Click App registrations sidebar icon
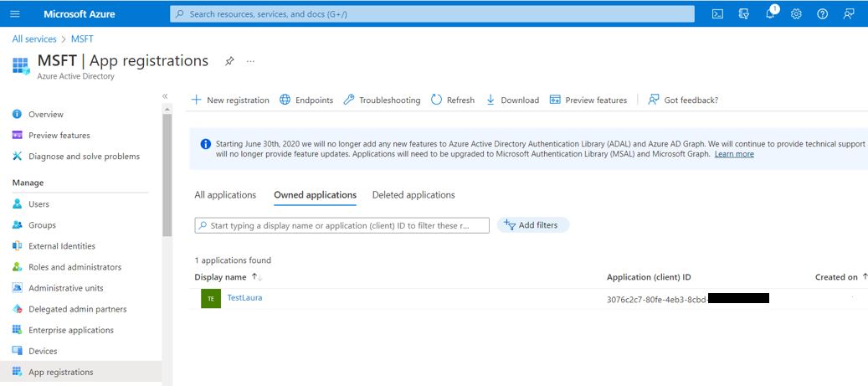This screenshot has height=386, width=868. click(x=18, y=372)
